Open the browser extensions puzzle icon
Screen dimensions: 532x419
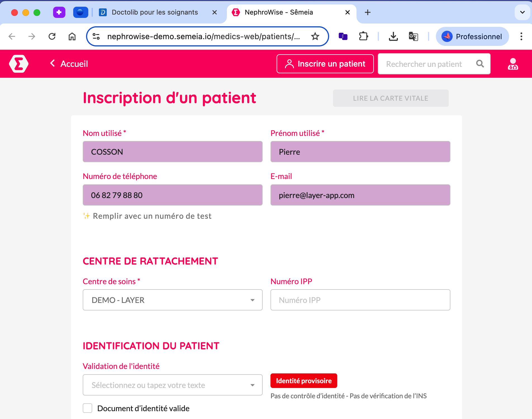364,36
